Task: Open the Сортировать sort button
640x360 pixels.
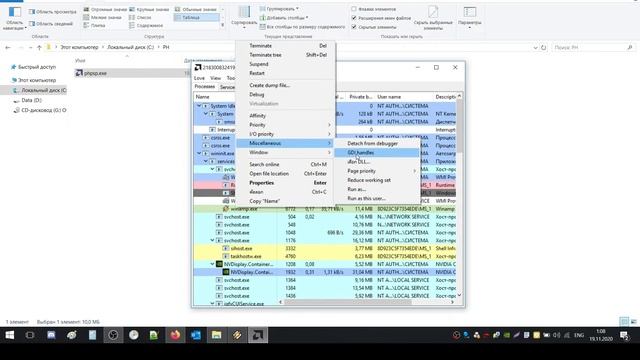Action: pos(244,17)
